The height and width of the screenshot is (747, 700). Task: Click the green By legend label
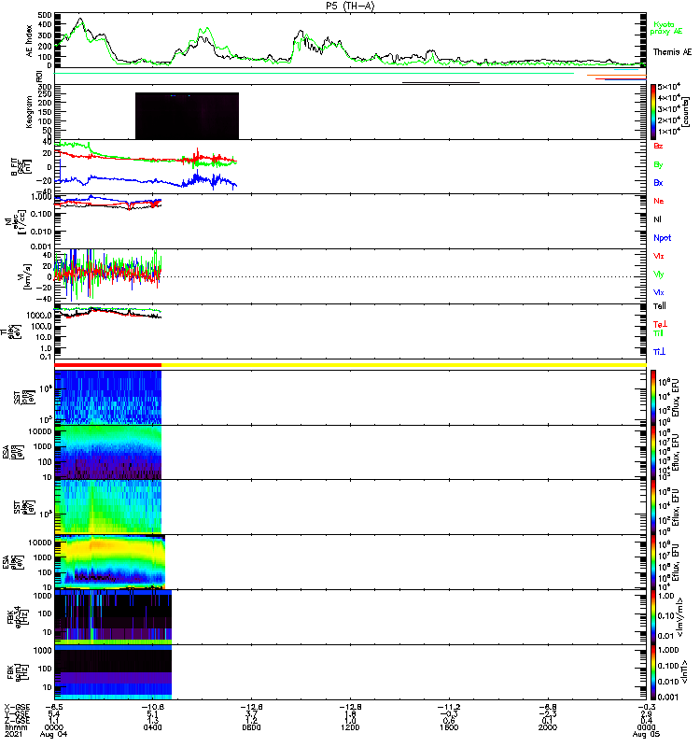pyautogui.click(x=658, y=165)
